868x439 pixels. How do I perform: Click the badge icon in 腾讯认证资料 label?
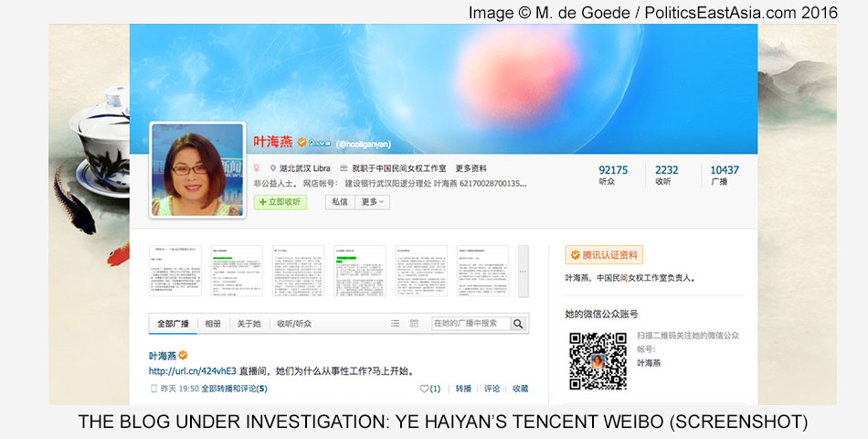[575, 255]
